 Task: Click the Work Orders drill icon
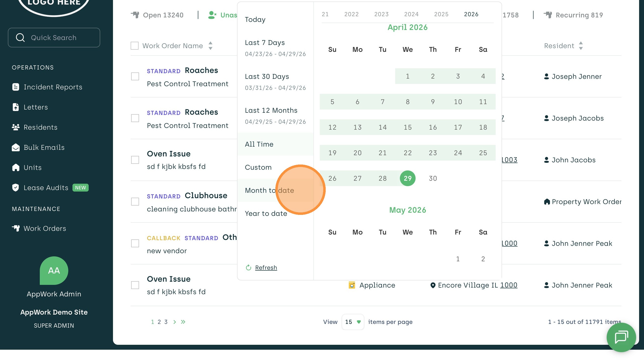15,228
